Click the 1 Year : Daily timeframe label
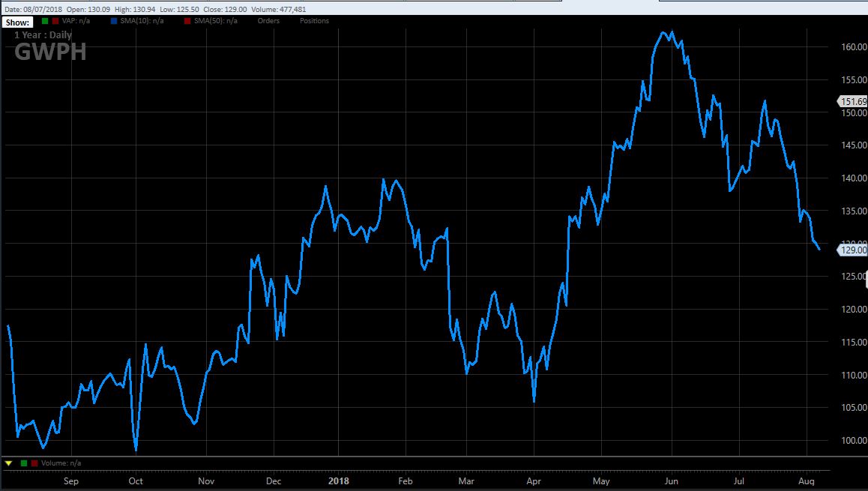This screenshot has height=491, width=868. pos(43,34)
